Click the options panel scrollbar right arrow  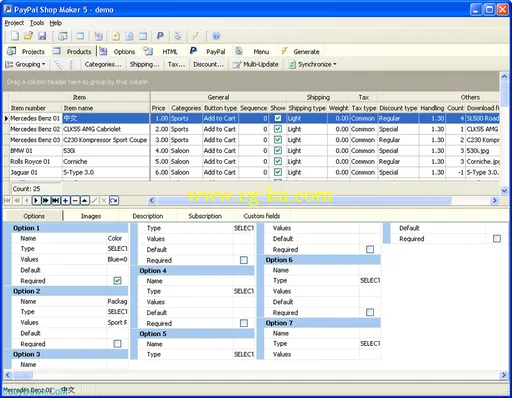click(x=504, y=375)
